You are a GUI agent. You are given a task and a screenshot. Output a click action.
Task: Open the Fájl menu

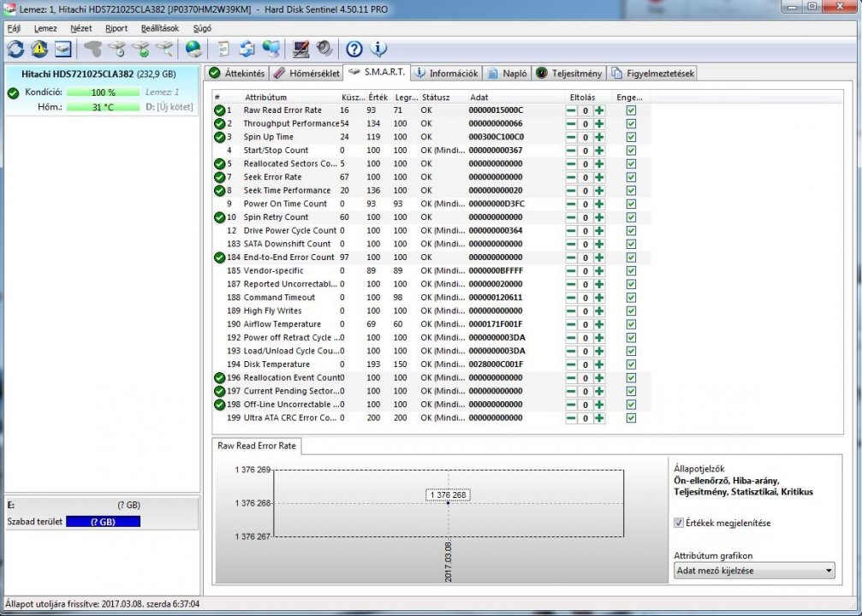click(14, 28)
